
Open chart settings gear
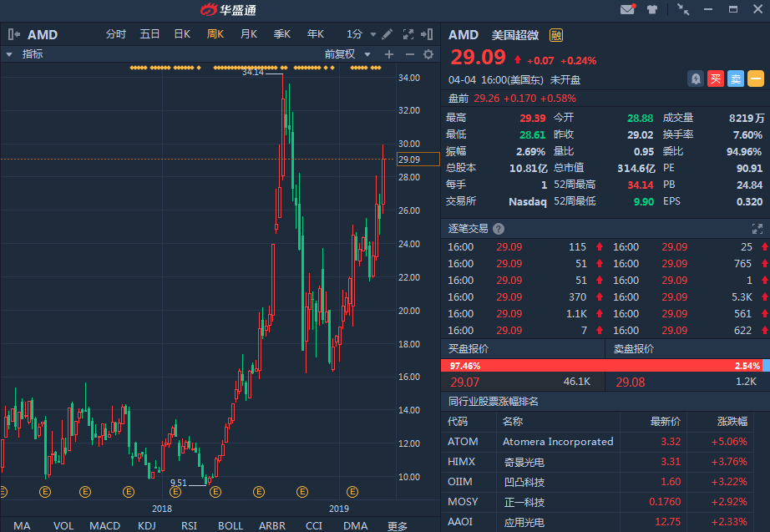(428, 54)
